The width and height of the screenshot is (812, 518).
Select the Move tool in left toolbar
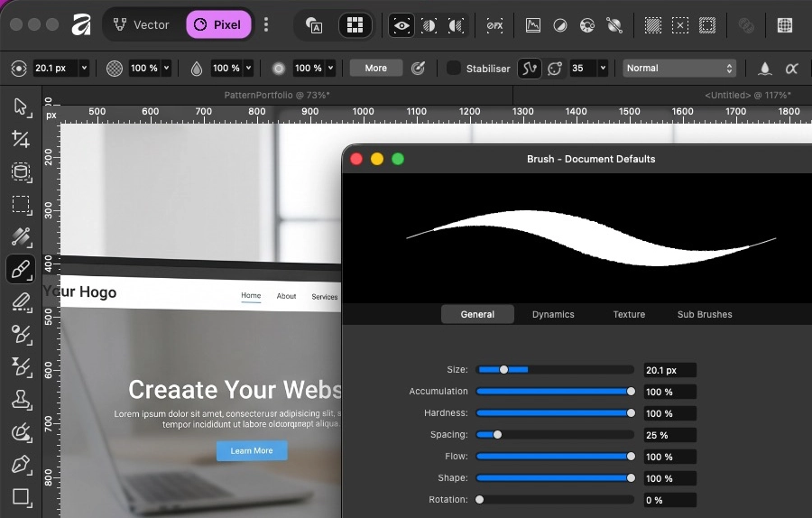tap(21, 106)
